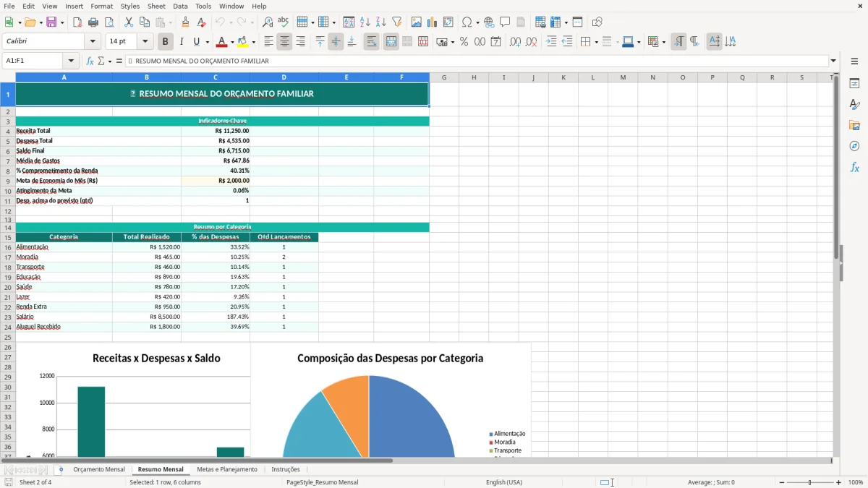Click the formula input line
Viewport: 868px width, 488px height.
click(x=477, y=61)
